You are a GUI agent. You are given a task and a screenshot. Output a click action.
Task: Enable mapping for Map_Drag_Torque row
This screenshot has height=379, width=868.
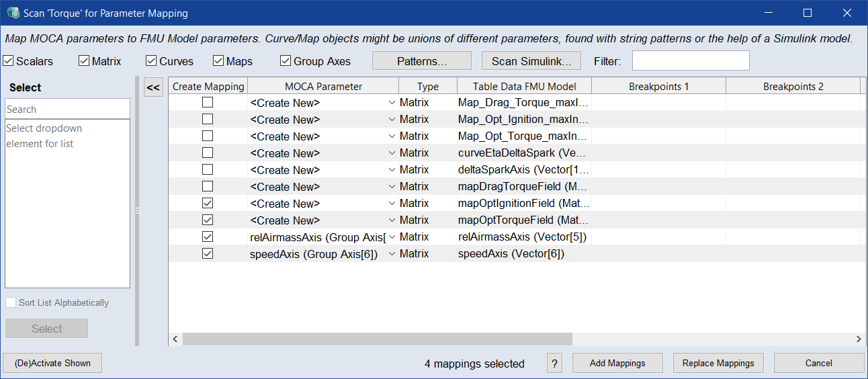tap(208, 103)
